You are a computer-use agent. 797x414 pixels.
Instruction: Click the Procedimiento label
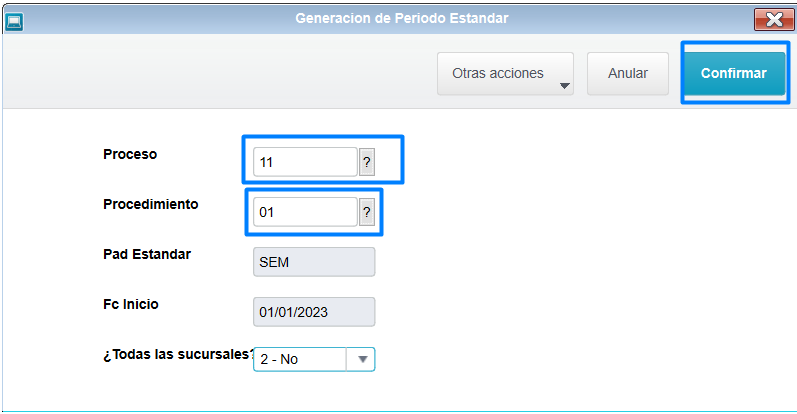point(150,204)
